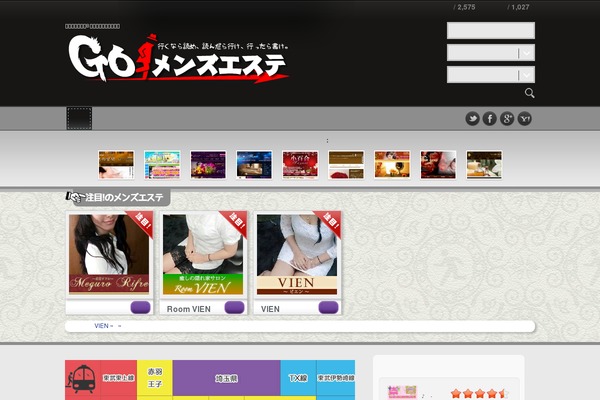The image size is (600, 400).
Task: Click the pink shop thumbnail in review box
Action: tap(402, 393)
